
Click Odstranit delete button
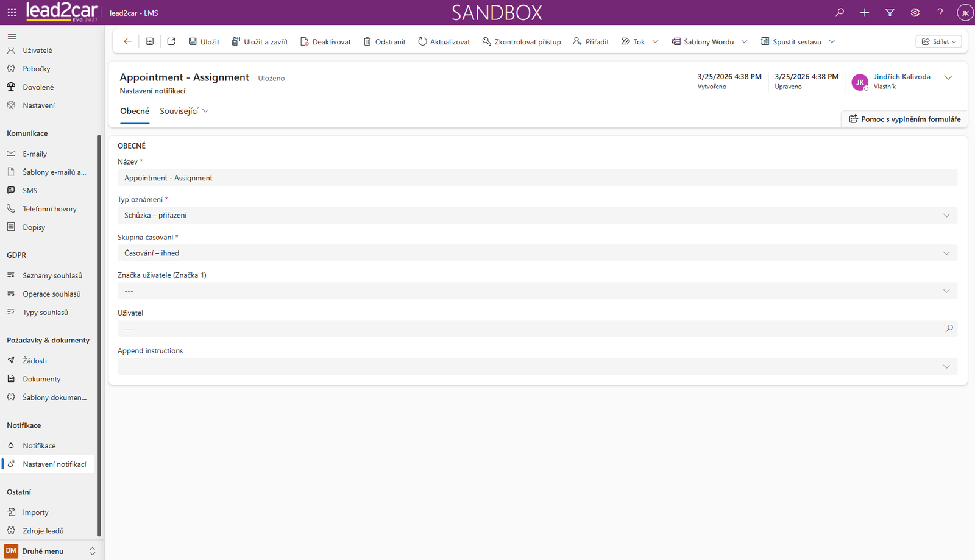point(385,41)
